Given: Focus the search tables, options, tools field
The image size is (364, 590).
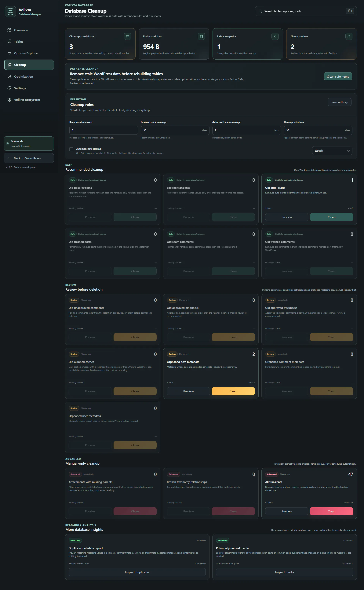Looking at the screenshot, I should pos(306,11).
